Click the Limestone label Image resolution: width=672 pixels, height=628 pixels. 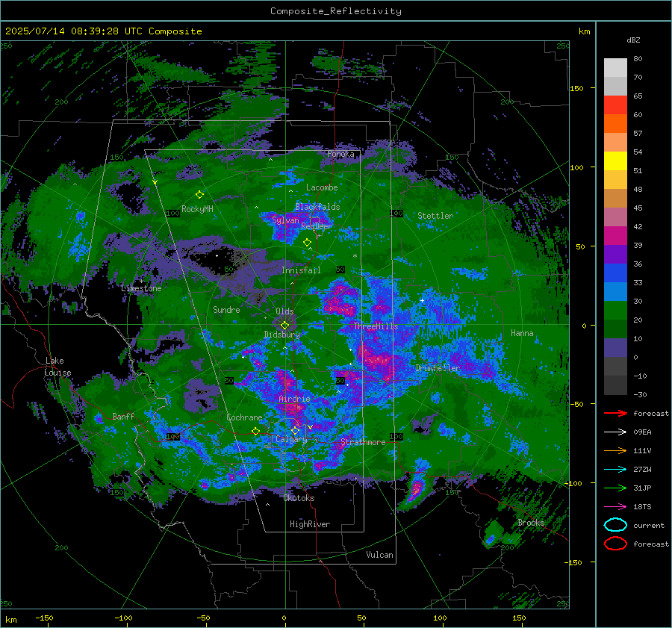coord(141,288)
